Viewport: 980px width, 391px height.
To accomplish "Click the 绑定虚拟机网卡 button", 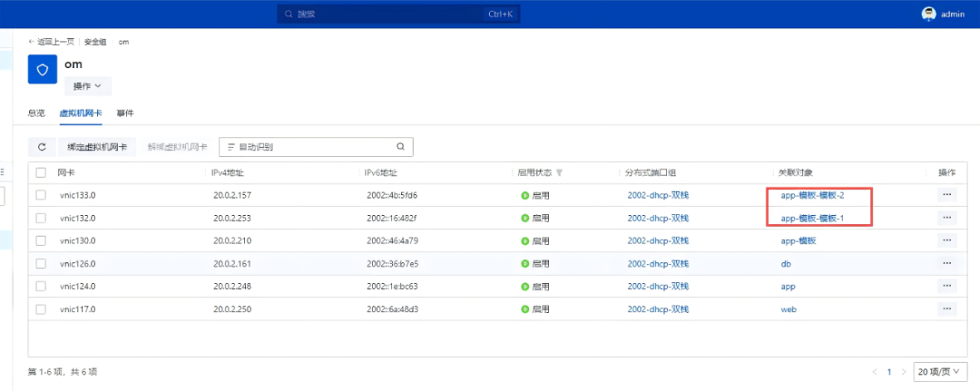I will tap(97, 147).
